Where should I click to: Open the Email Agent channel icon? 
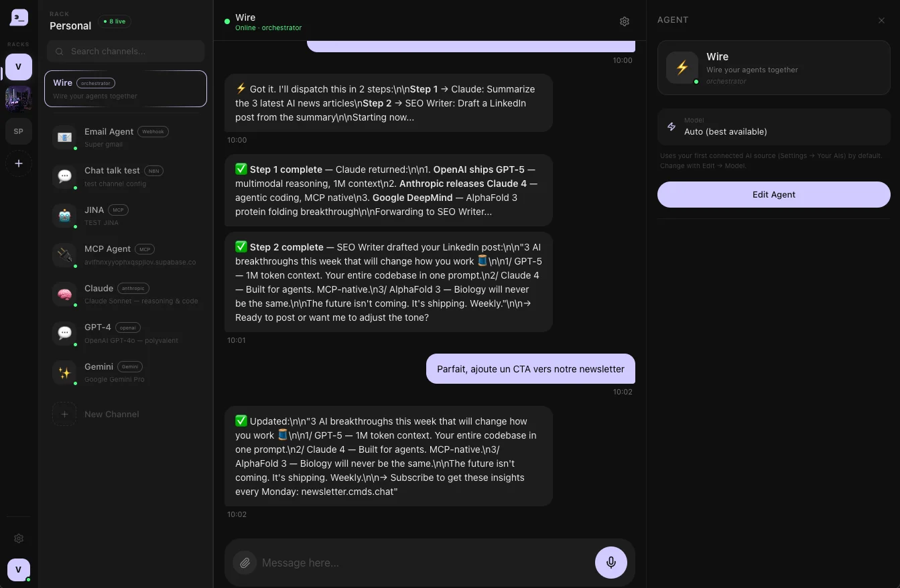64,137
